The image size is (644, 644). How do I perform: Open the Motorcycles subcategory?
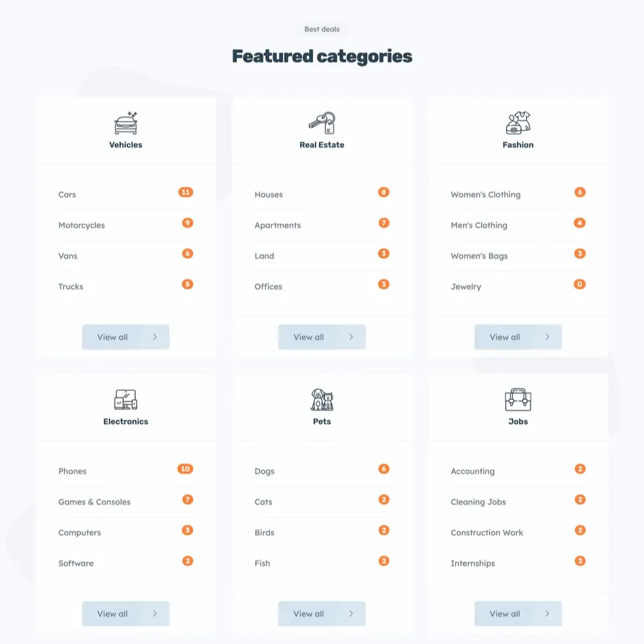82,225
